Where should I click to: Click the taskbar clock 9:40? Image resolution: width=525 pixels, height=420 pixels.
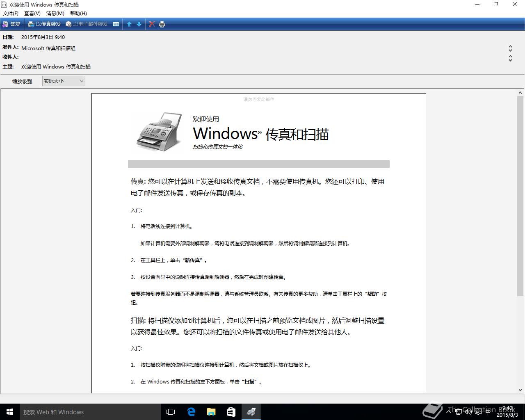click(x=507, y=411)
